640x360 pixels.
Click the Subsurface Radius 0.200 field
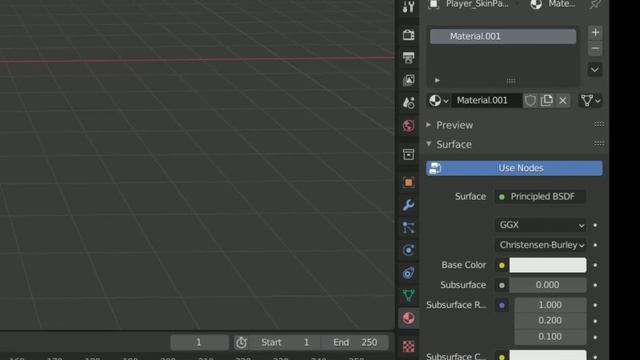(550, 320)
